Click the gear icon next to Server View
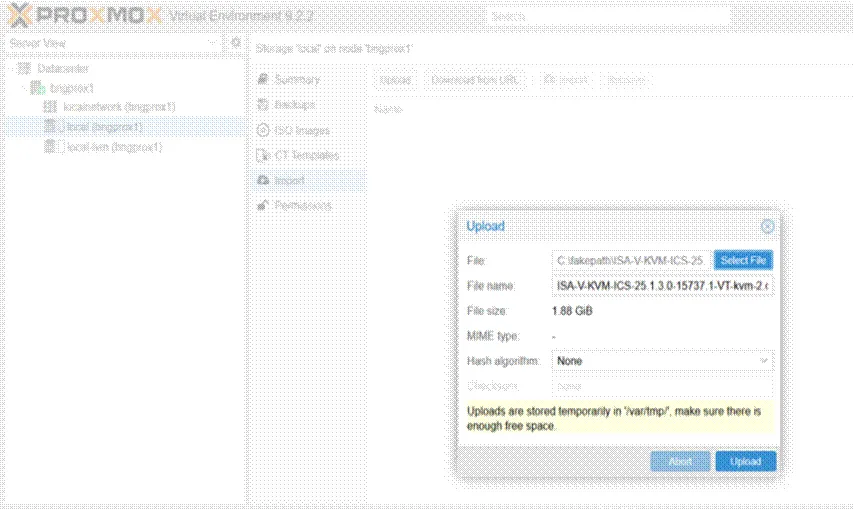 coord(236,42)
